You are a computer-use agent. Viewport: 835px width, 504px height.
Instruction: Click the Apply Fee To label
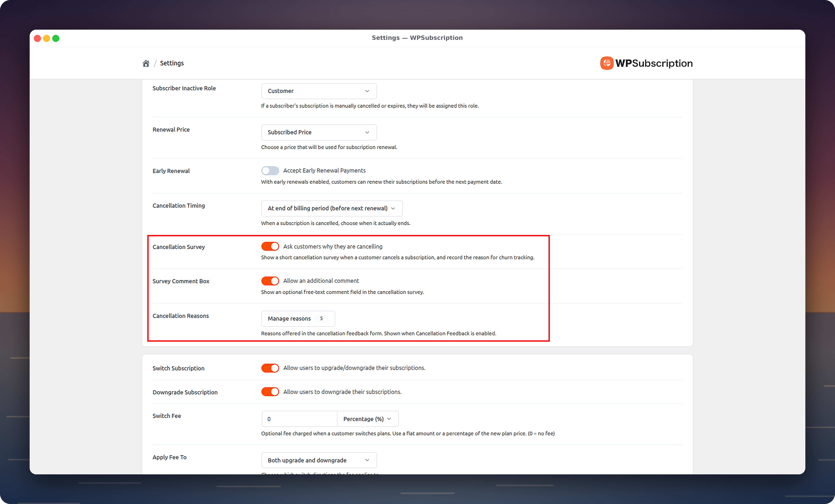point(169,457)
